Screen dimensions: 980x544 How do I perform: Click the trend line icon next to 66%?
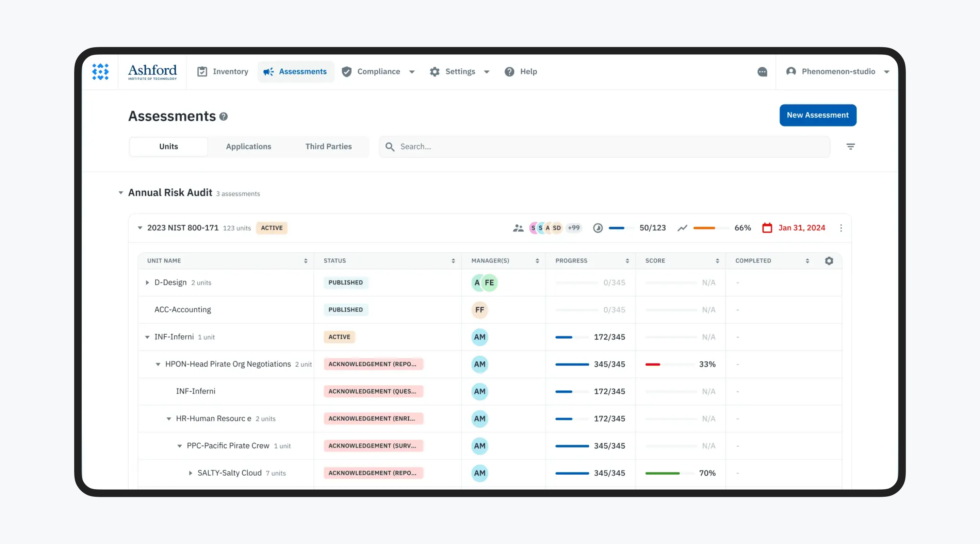pyautogui.click(x=683, y=228)
